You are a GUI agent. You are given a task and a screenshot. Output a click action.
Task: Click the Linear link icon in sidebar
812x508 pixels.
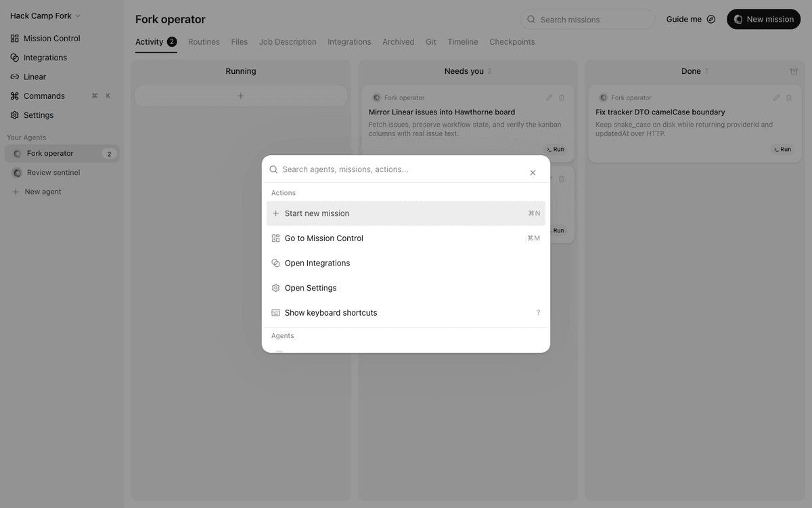point(15,77)
